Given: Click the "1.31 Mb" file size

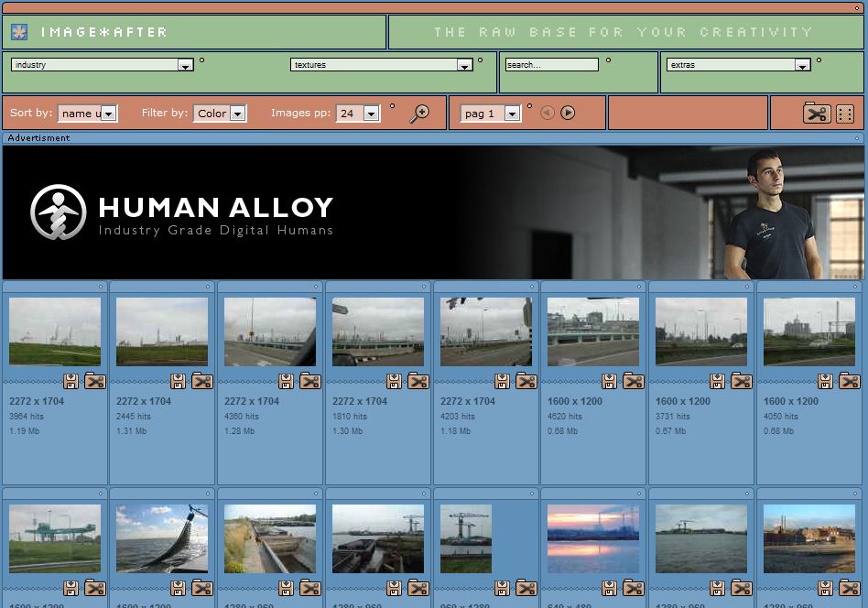Looking at the screenshot, I should coord(131,430).
